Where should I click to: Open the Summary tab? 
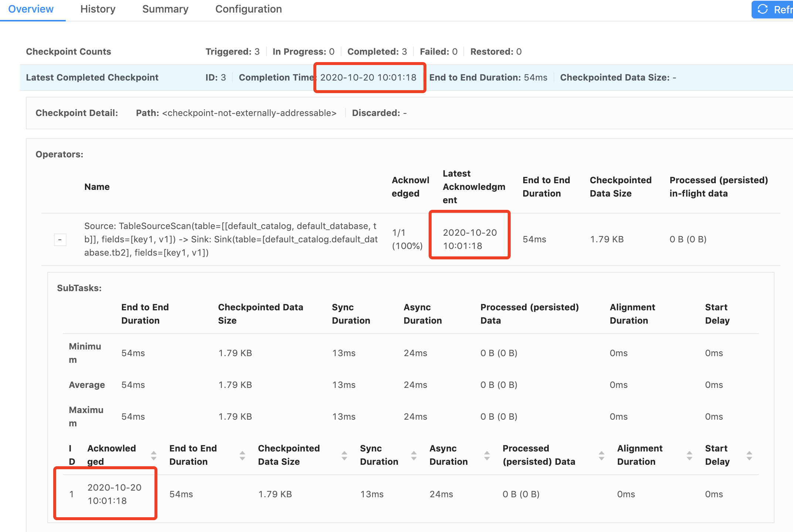pos(165,9)
